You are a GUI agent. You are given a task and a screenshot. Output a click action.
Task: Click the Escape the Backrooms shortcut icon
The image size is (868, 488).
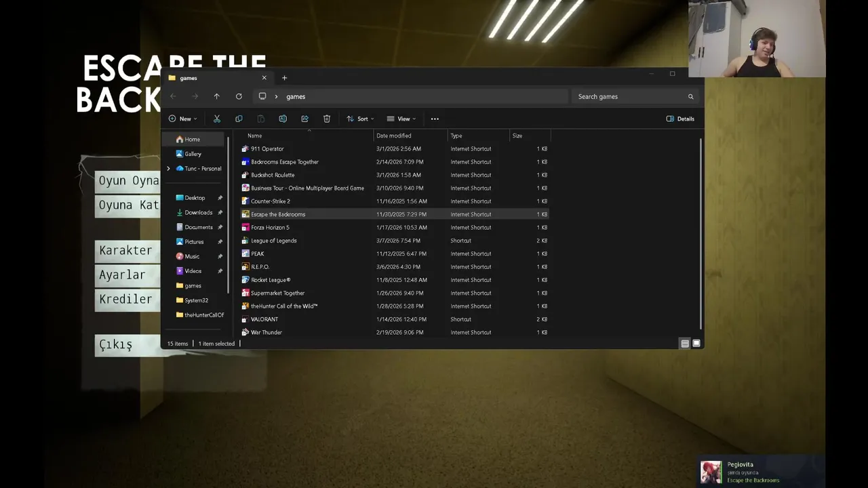245,214
